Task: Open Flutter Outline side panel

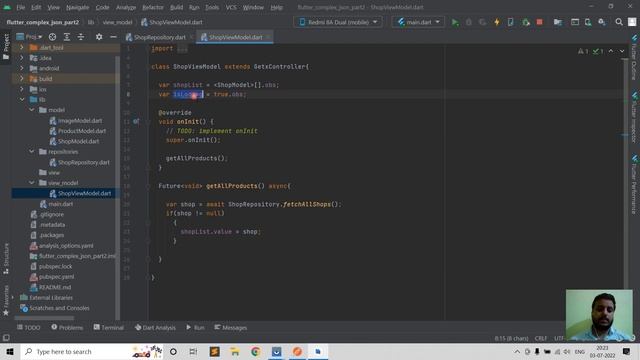Action: [634, 57]
